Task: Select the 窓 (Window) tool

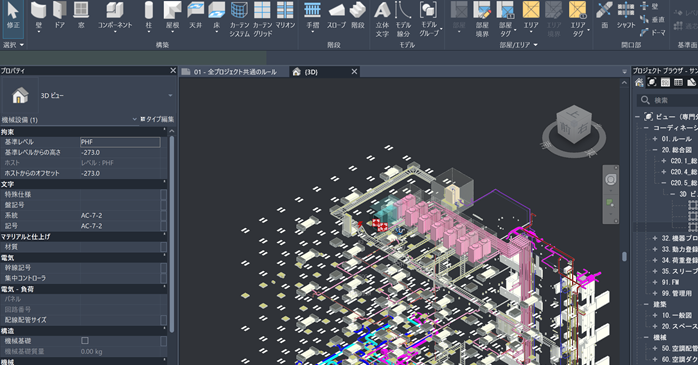Action: pyautogui.click(x=81, y=16)
